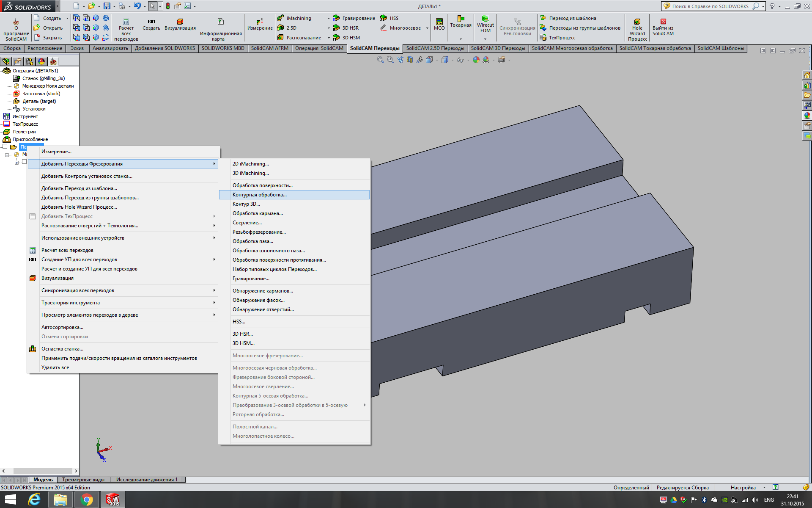Click the Модель bottom tab
The height and width of the screenshot is (508, 812).
43,480
